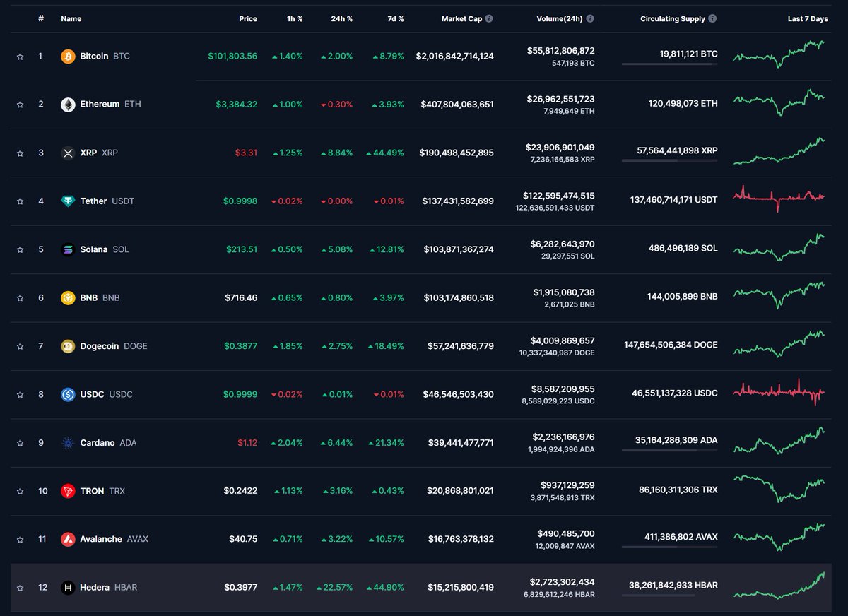Image resolution: width=848 pixels, height=616 pixels.
Task: Click the Volume(24h) info icon
Action: pos(590,19)
